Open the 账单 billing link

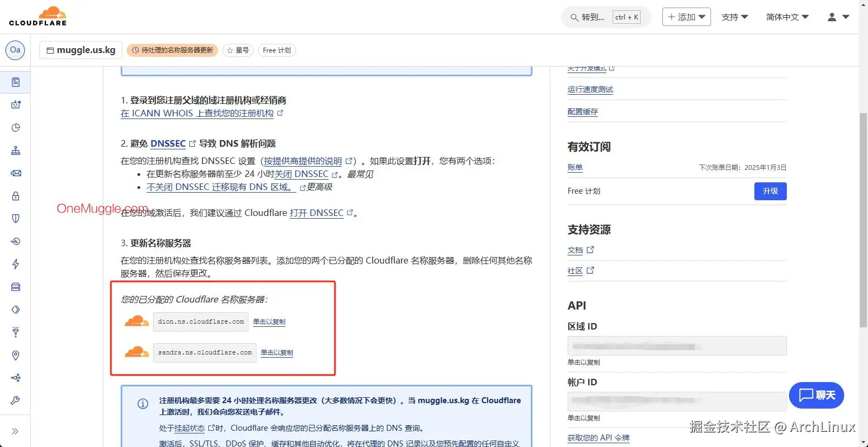pos(575,167)
